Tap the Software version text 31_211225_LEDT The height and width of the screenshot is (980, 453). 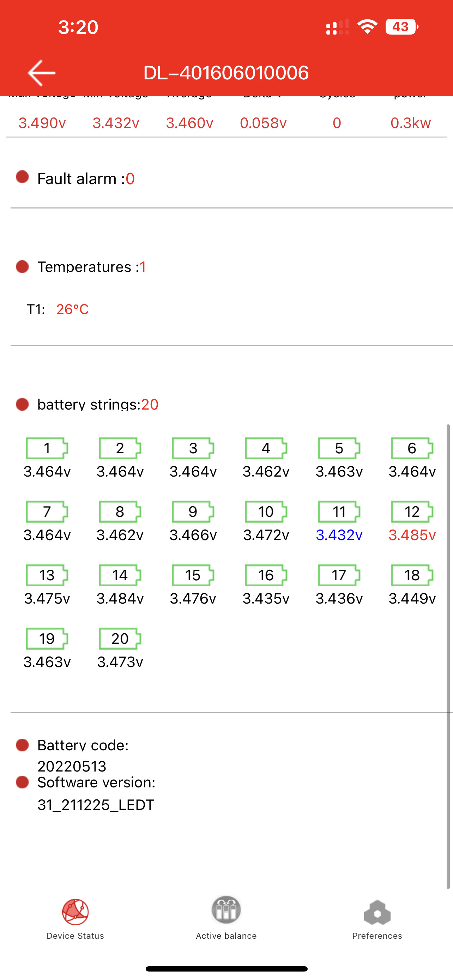point(96,805)
